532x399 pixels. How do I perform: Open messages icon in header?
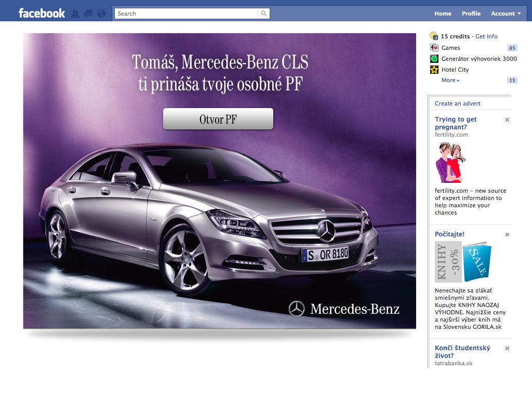point(88,14)
